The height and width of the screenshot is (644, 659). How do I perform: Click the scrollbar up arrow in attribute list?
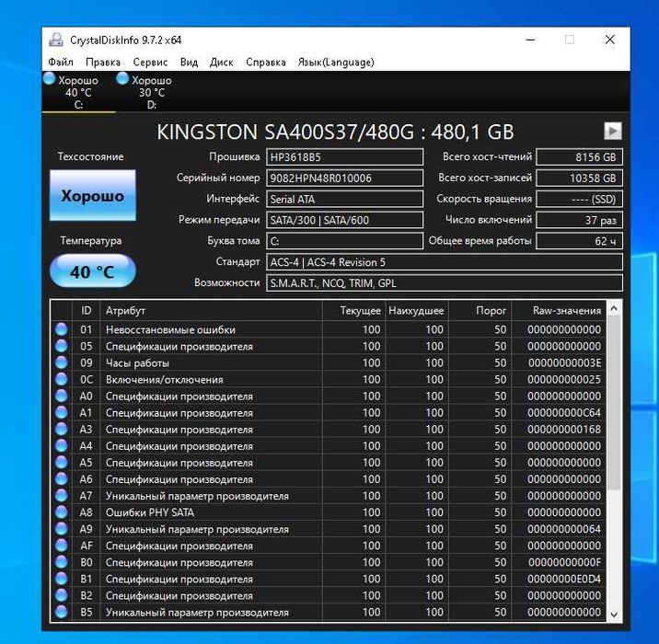614,309
